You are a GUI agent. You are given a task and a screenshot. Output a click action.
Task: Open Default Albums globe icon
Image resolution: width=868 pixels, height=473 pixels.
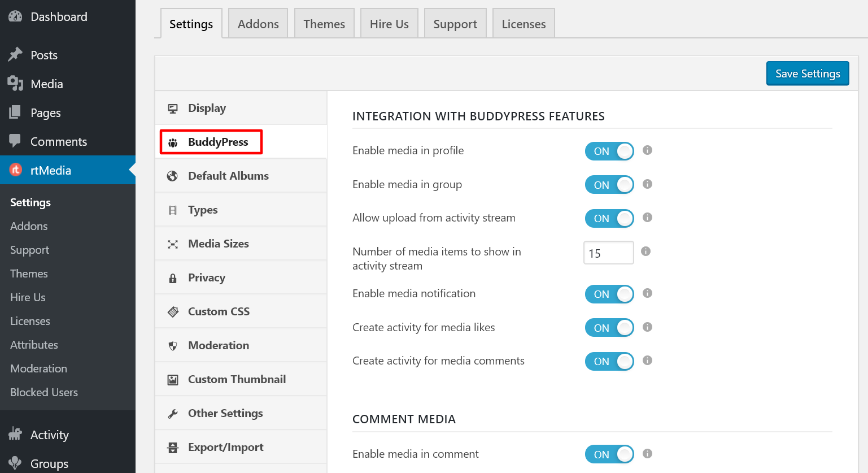(172, 175)
